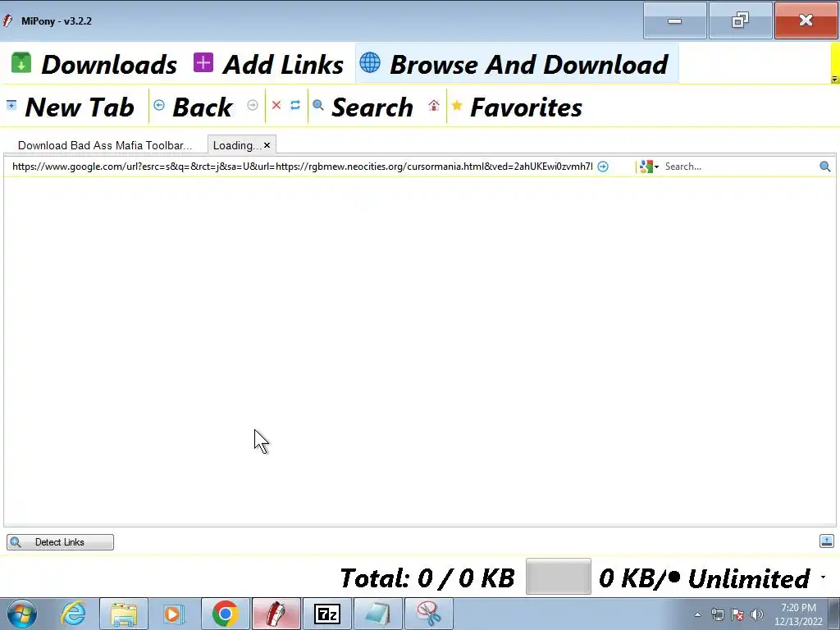
Task: Open the Windows Start menu
Action: tap(22, 614)
